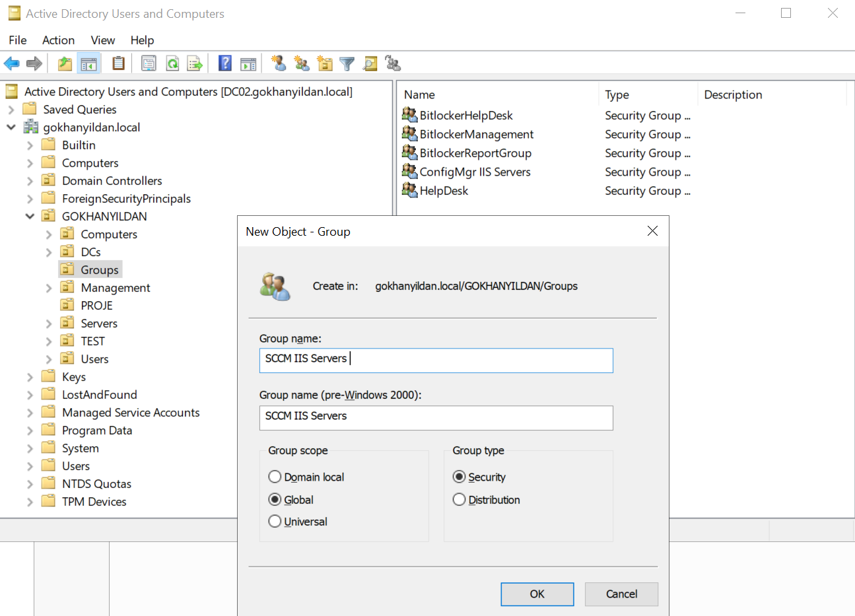Click the Export List toolbar icon
The image size is (855, 616).
pos(195,63)
